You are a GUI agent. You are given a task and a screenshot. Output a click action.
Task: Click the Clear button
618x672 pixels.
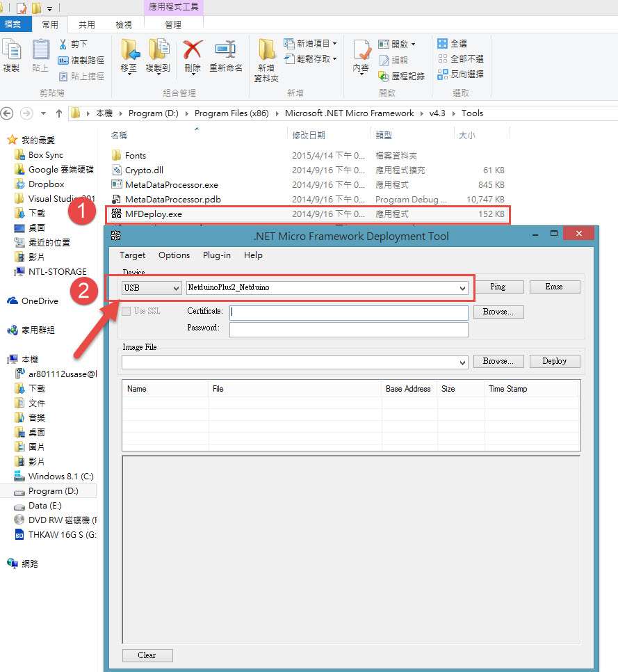click(x=147, y=655)
